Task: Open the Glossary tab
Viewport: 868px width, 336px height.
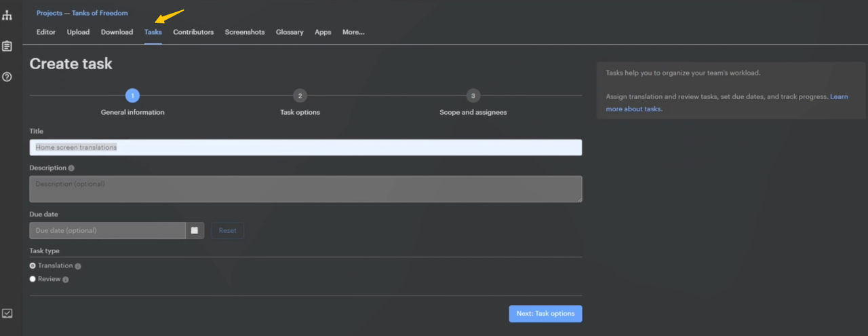Action: click(x=290, y=32)
